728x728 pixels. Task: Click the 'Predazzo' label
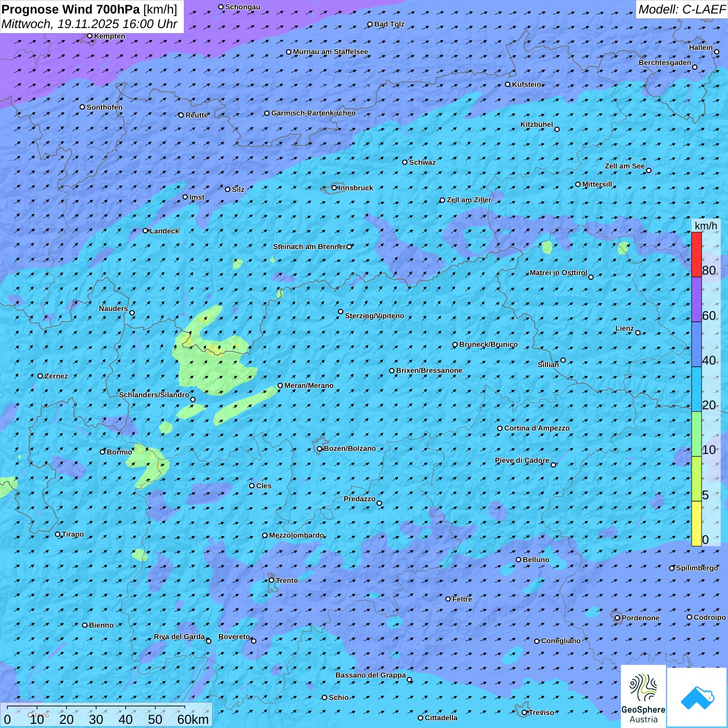click(x=359, y=499)
